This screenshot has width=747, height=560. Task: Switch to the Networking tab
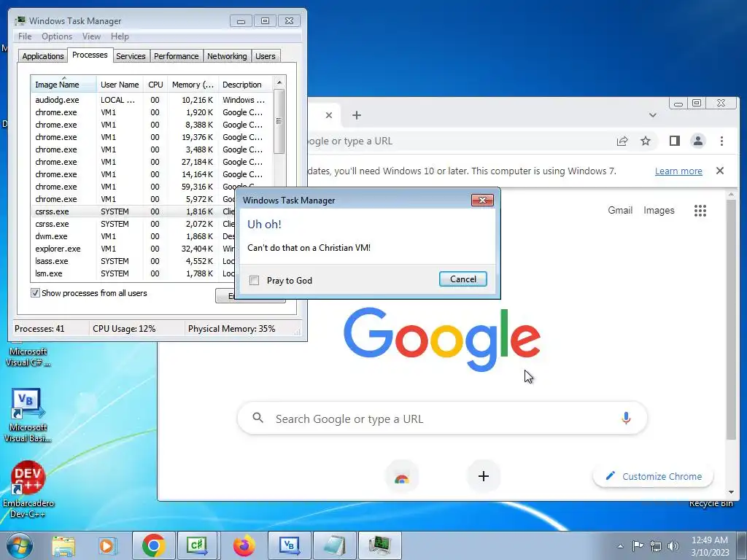click(x=227, y=56)
